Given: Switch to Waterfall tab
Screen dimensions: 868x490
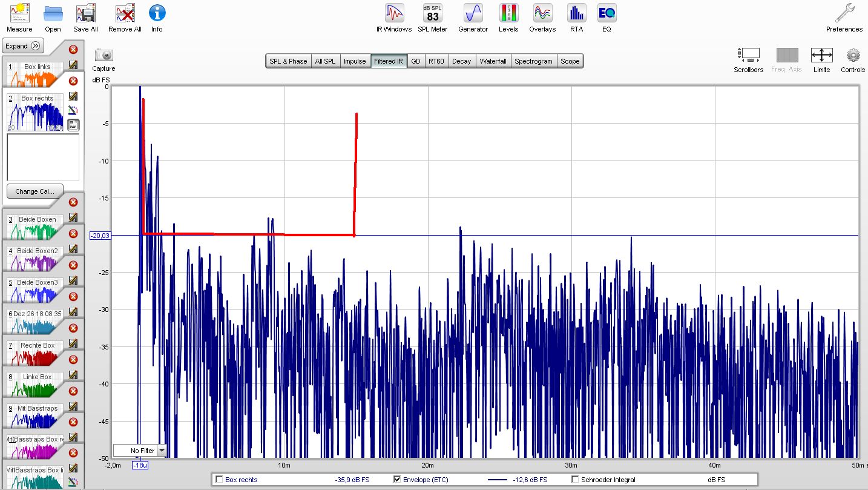Looking at the screenshot, I should 493,61.
